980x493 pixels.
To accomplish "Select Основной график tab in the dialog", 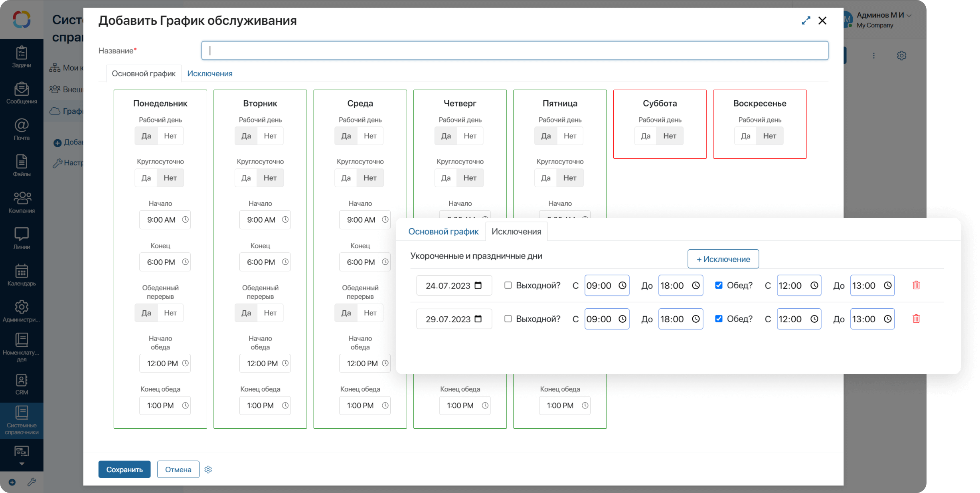I will click(144, 73).
